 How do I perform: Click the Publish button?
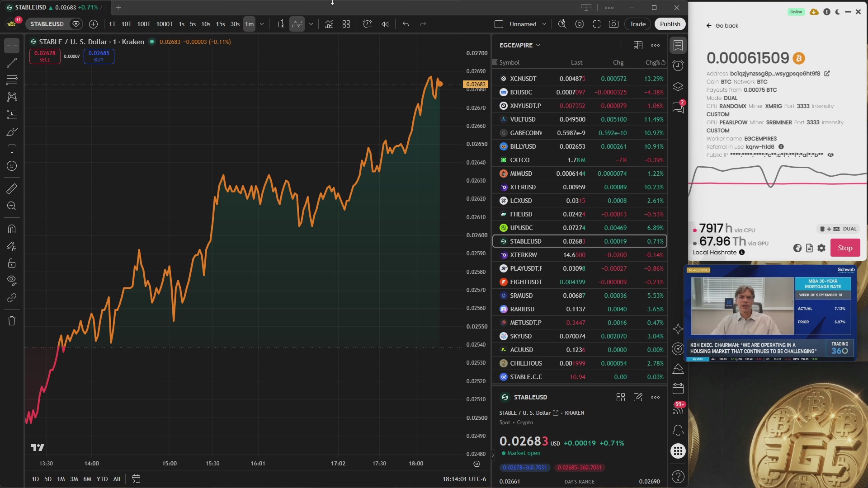click(670, 24)
